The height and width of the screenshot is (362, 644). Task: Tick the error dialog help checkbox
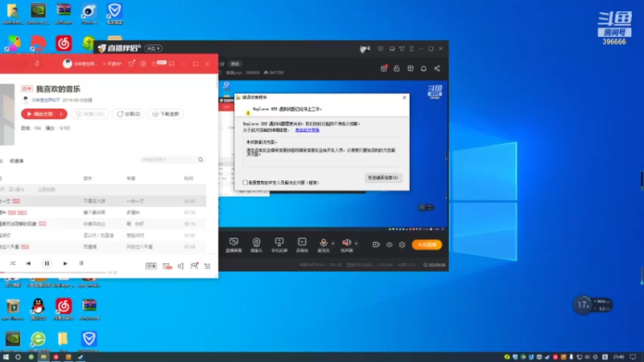[x=246, y=183]
